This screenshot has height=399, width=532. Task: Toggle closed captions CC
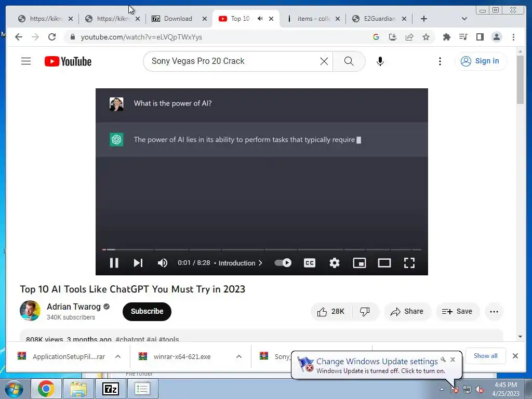310,263
